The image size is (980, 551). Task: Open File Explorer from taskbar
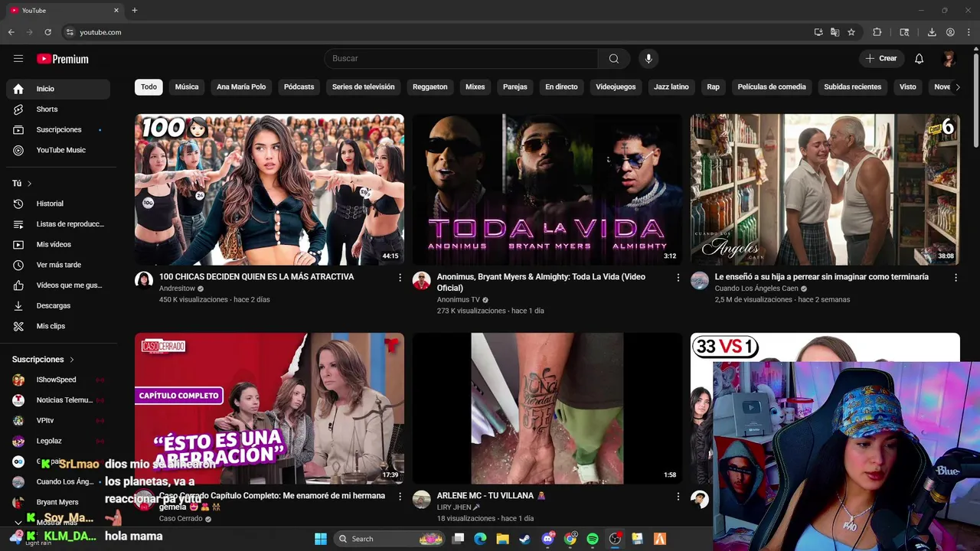click(x=502, y=539)
